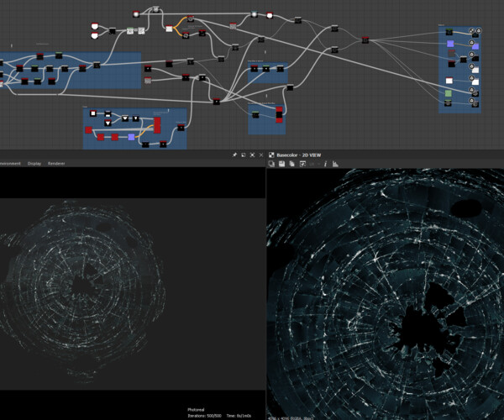The image size is (504, 420).
Task: Select the tall red node in bottom-left frame
Action: pyautogui.click(x=157, y=125)
